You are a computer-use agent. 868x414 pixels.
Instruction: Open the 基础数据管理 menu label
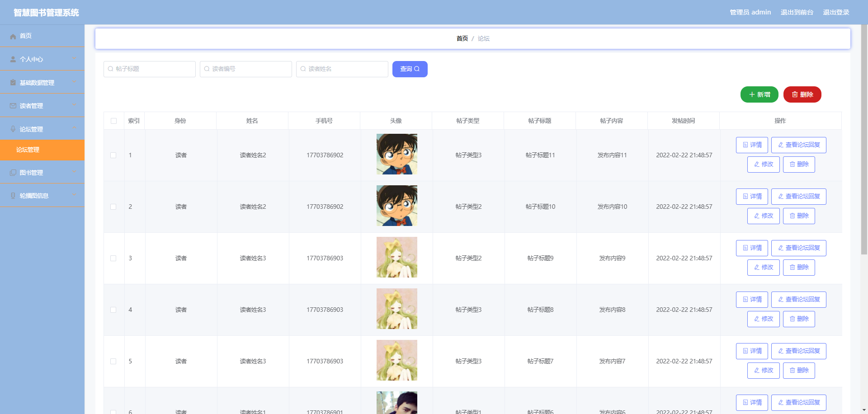pyautogui.click(x=37, y=83)
